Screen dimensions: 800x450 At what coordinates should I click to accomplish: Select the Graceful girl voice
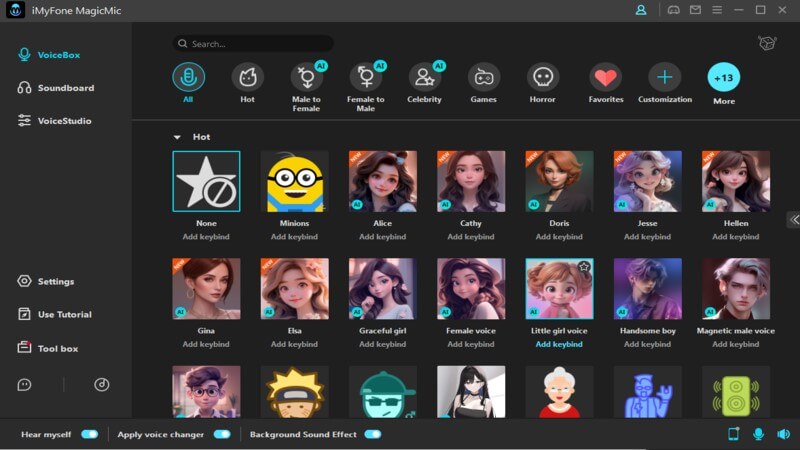point(383,289)
